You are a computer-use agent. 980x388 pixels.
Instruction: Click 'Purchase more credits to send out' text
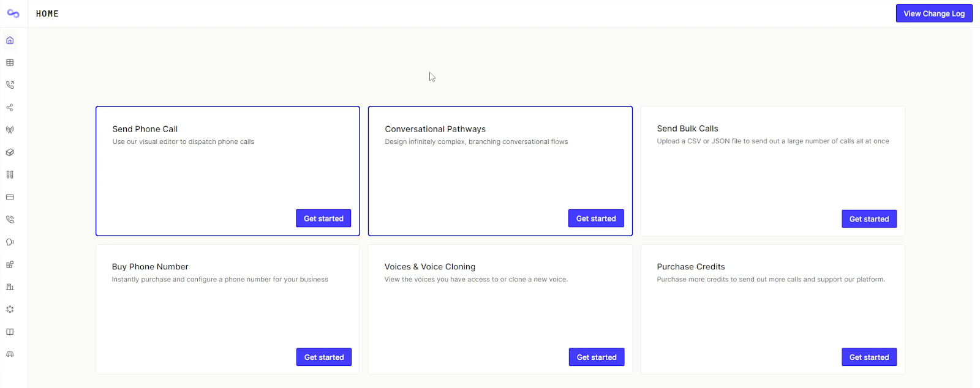click(x=771, y=280)
